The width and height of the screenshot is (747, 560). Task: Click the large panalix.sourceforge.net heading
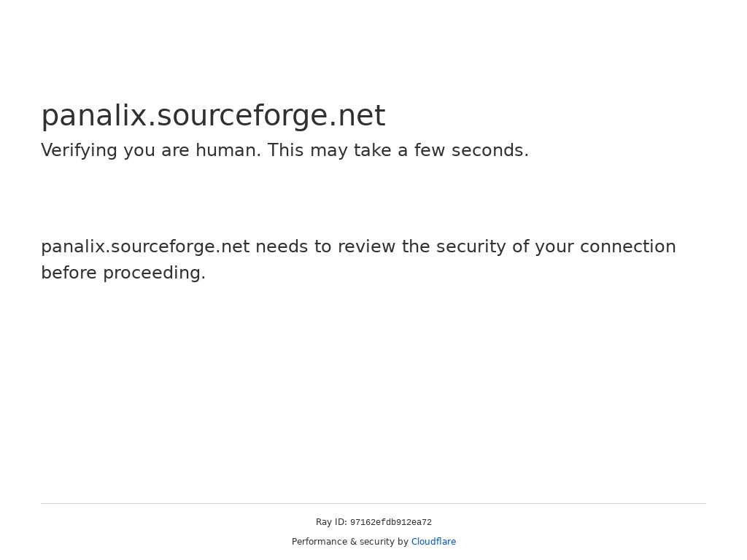[x=213, y=116]
